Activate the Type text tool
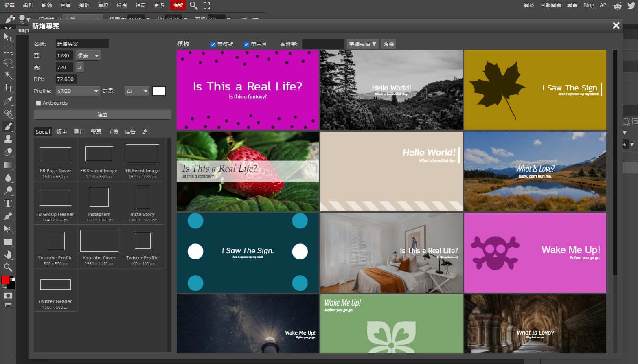 point(8,203)
